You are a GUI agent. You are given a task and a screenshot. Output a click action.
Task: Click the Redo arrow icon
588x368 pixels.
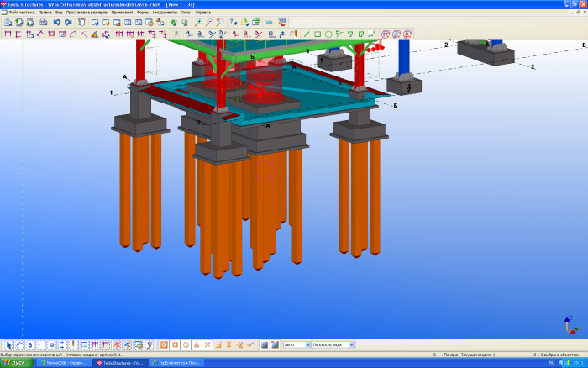click(x=68, y=23)
